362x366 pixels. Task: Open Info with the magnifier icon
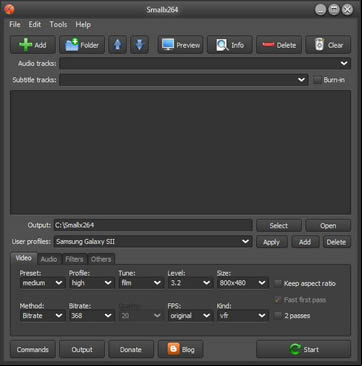(230, 45)
